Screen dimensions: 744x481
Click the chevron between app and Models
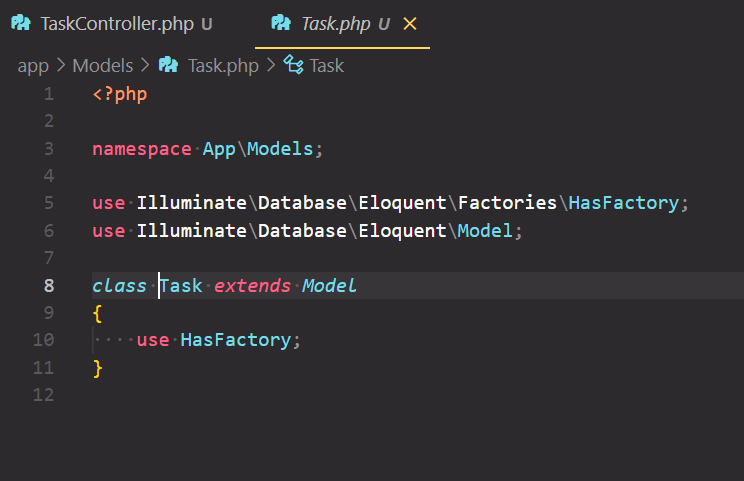click(60, 66)
